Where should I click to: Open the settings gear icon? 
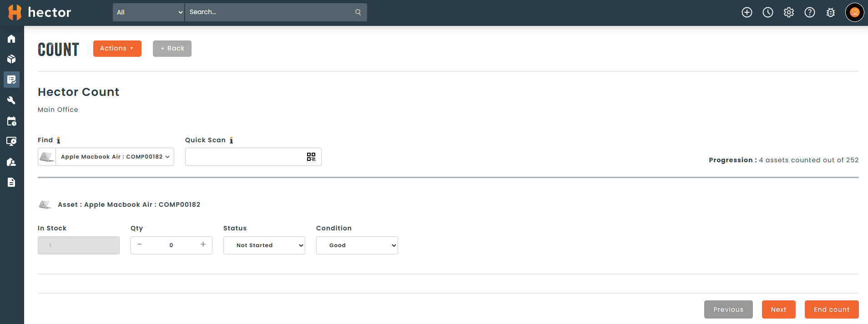coord(789,12)
